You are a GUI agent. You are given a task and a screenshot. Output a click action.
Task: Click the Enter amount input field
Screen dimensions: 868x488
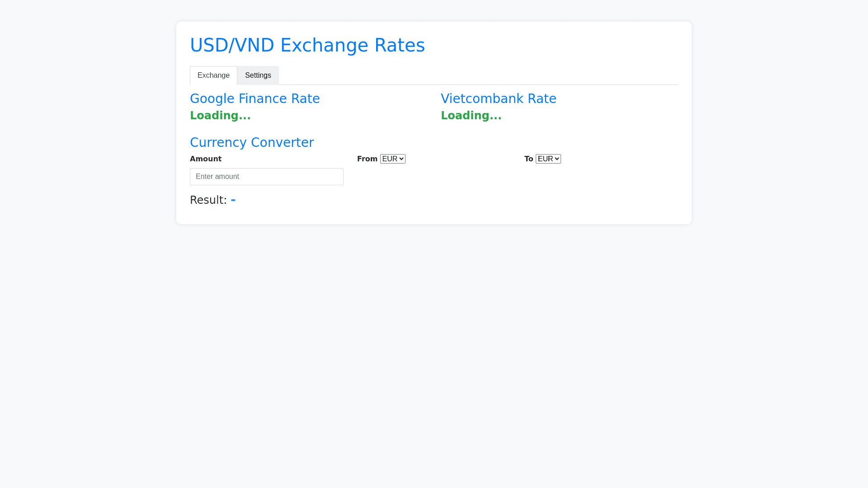coord(266,177)
